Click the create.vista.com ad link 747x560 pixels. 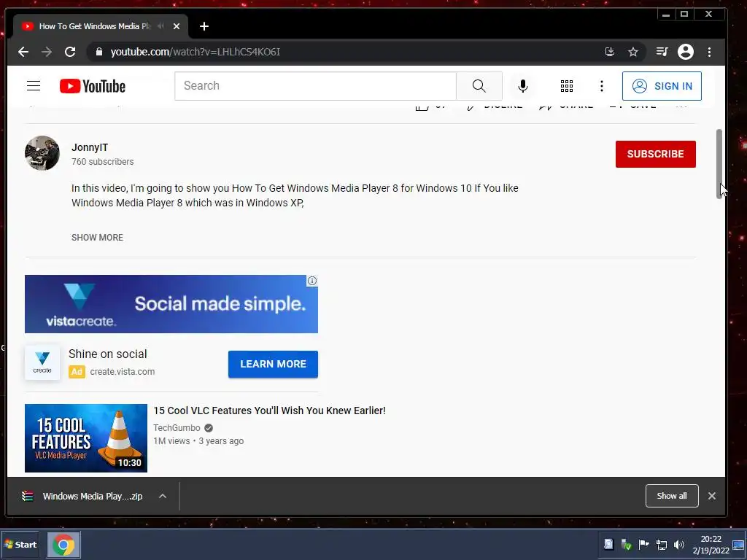[123, 371]
